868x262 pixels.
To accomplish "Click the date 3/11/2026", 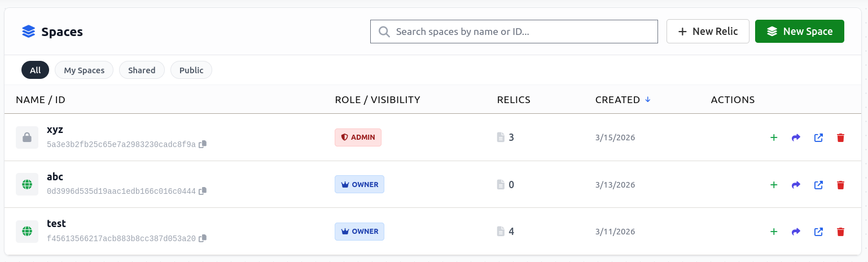I will pos(615,232).
